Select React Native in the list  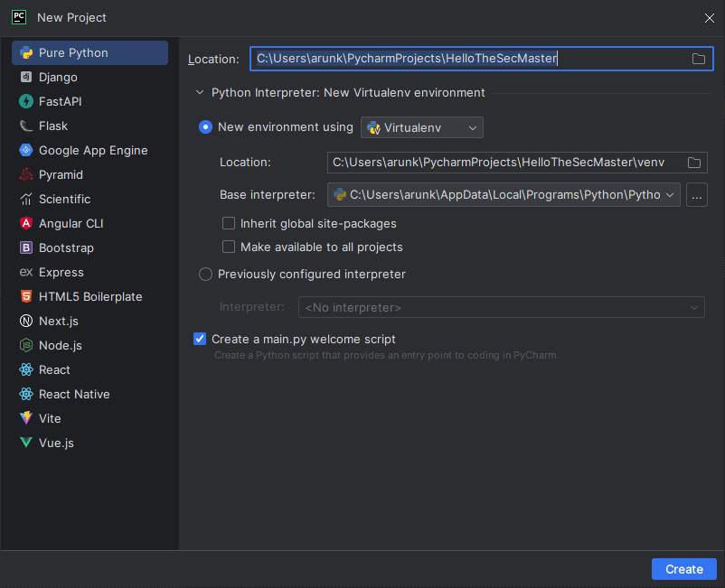click(89, 394)
